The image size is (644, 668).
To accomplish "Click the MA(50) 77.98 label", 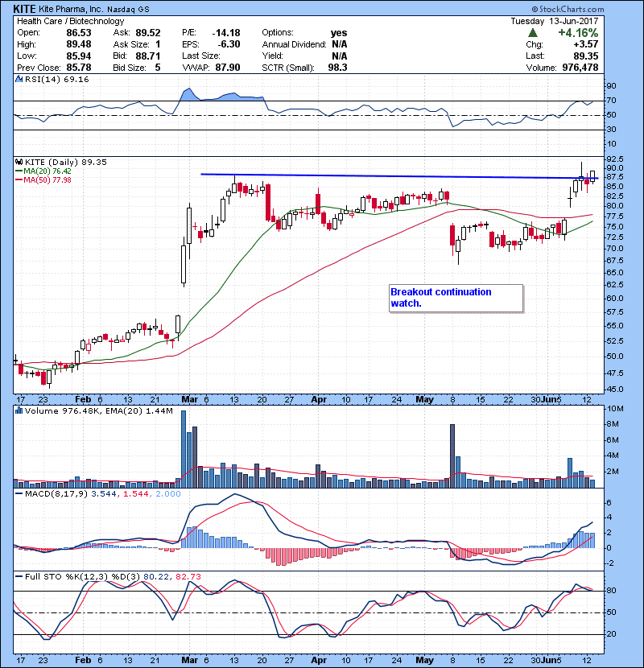I will pyautogui.click(x=47, y=179).
